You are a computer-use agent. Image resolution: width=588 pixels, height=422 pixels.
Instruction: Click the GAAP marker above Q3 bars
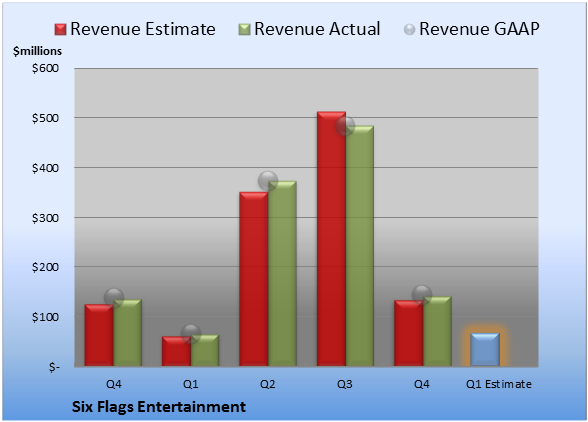click(345, 126)
